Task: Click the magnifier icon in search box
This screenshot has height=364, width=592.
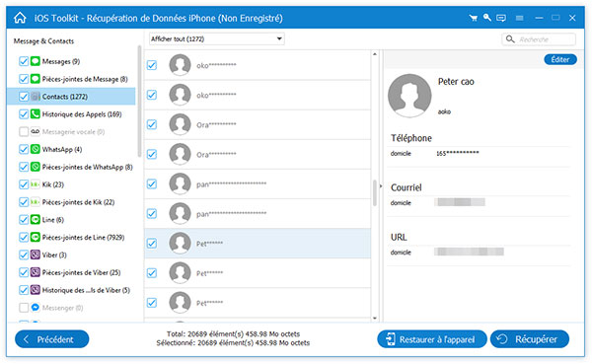Action: point(510,38)
